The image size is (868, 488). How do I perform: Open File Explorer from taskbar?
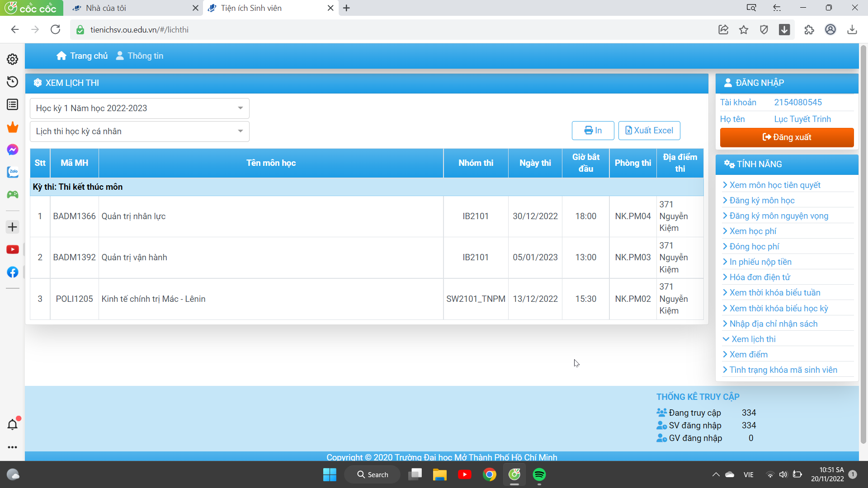439,474
